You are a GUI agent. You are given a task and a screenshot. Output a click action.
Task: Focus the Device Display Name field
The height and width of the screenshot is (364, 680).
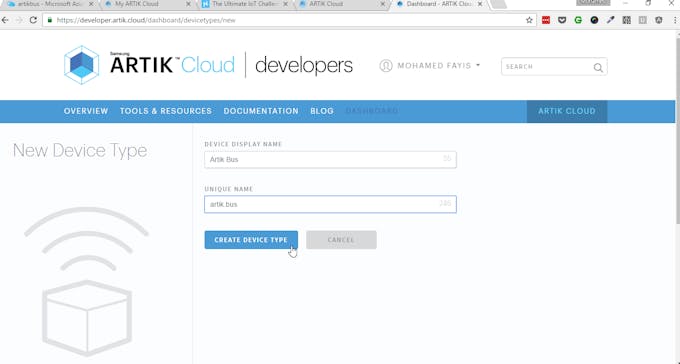(x=330, y=160)
